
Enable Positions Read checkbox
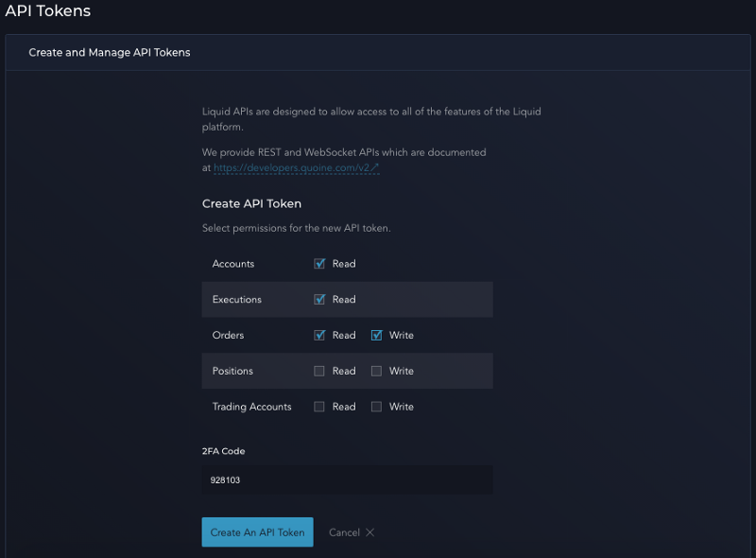click(319, 371)
